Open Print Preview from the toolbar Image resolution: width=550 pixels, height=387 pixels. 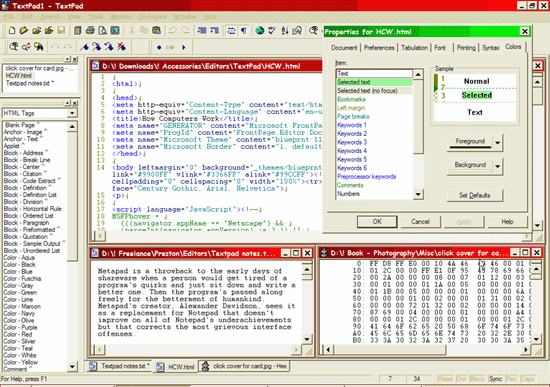(x=102, y=31)
